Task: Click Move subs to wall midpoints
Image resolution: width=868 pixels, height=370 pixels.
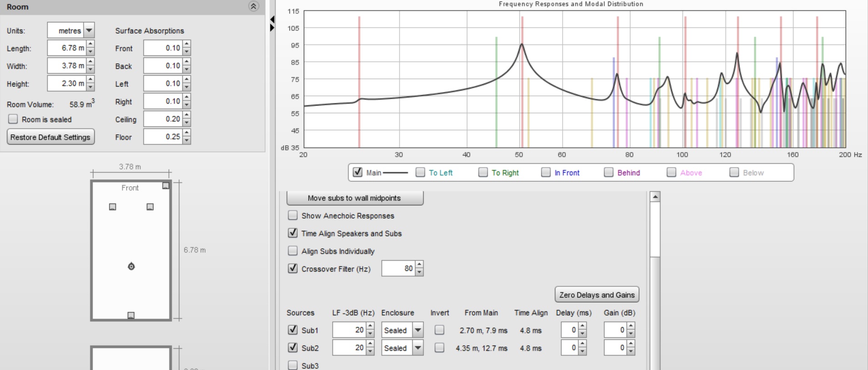Action: [x=355, y=198]
